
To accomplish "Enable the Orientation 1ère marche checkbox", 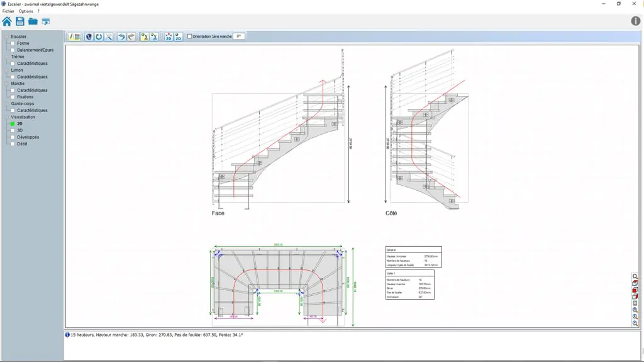I will 190,37.
